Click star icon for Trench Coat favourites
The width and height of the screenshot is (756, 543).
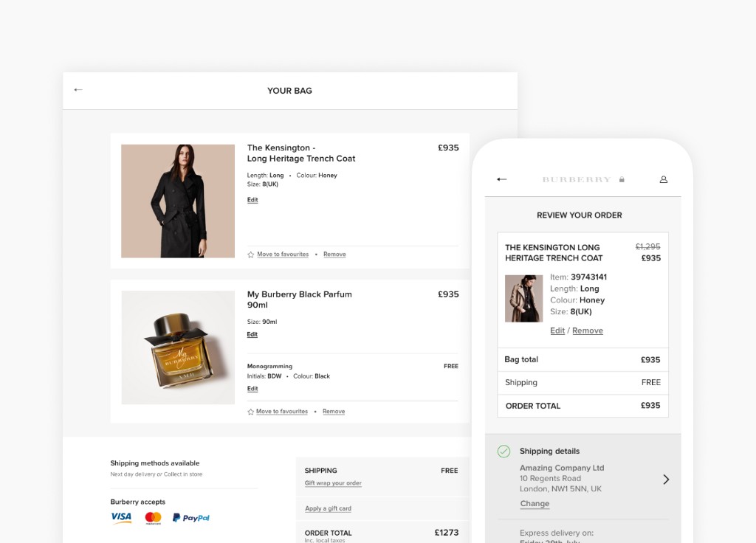pyautogui.click(x=251, y=255)
